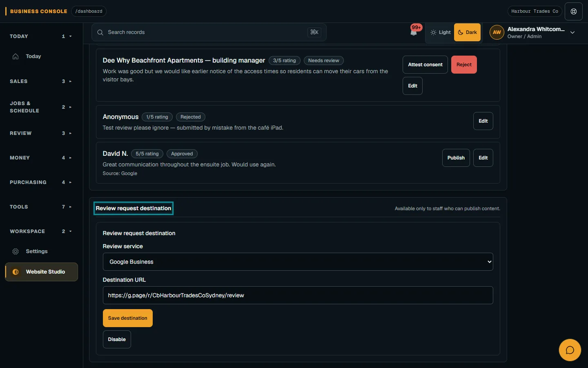Click the Harbour Trades Co workspace pill

(535, 11)
